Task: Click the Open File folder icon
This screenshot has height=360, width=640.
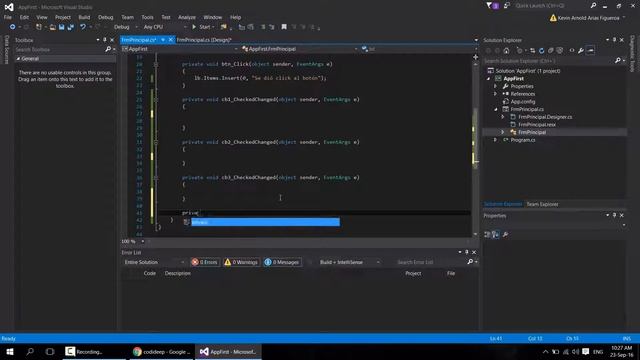Action: pos(52,27)
